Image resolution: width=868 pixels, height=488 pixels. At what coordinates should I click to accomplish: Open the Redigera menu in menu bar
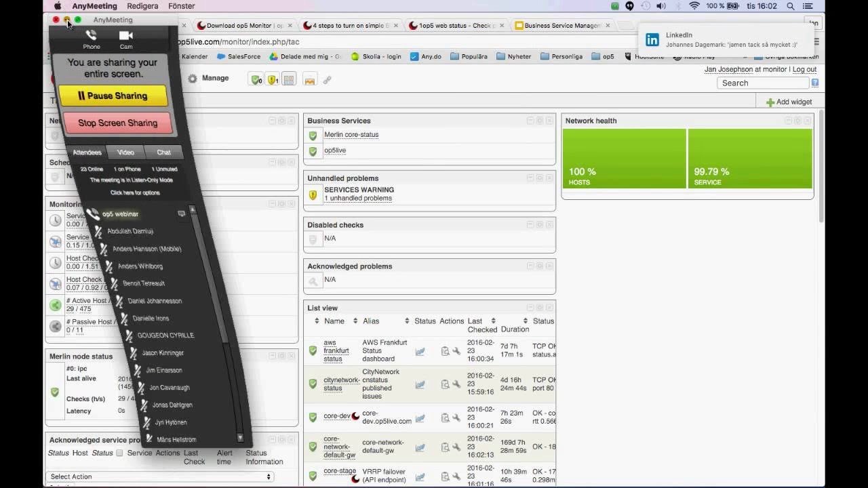(143, 6)
